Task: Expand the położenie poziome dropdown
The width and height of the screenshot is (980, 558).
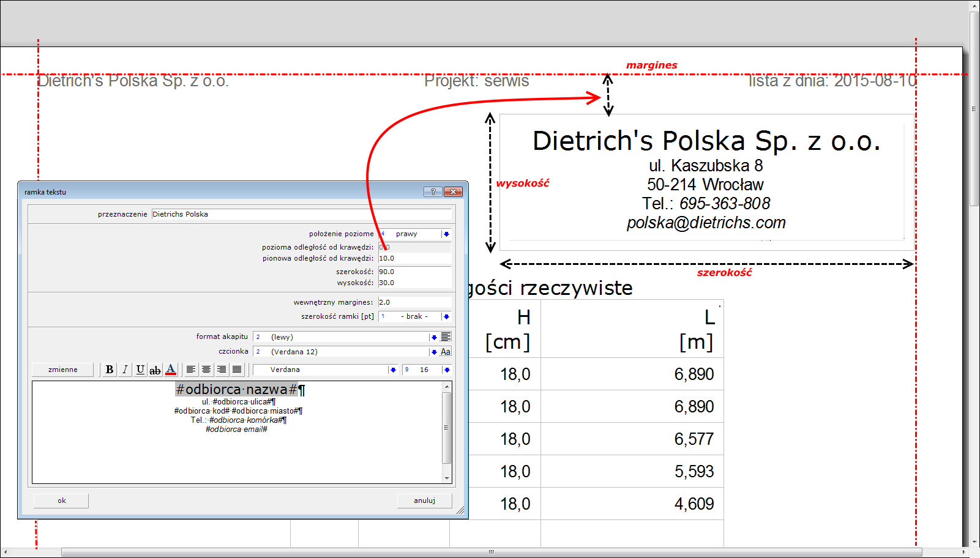Action: 446,234
